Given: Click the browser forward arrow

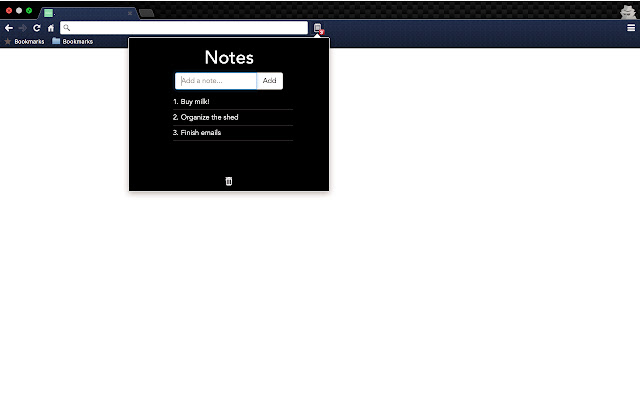Looking at the screenshot, I should pos(22,28).
